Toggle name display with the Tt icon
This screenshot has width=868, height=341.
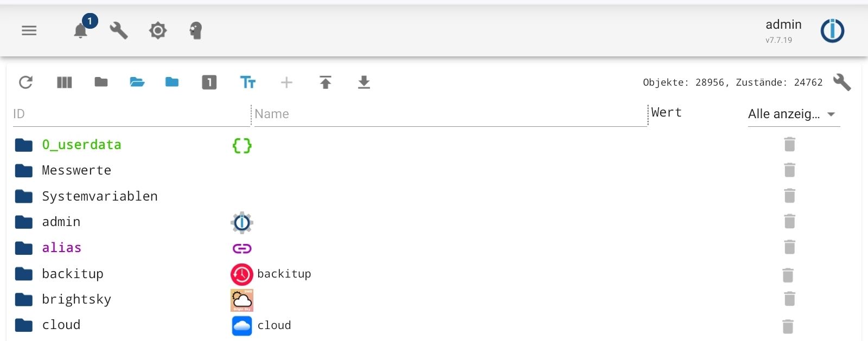pyautogui.click(x=248, y=82)
